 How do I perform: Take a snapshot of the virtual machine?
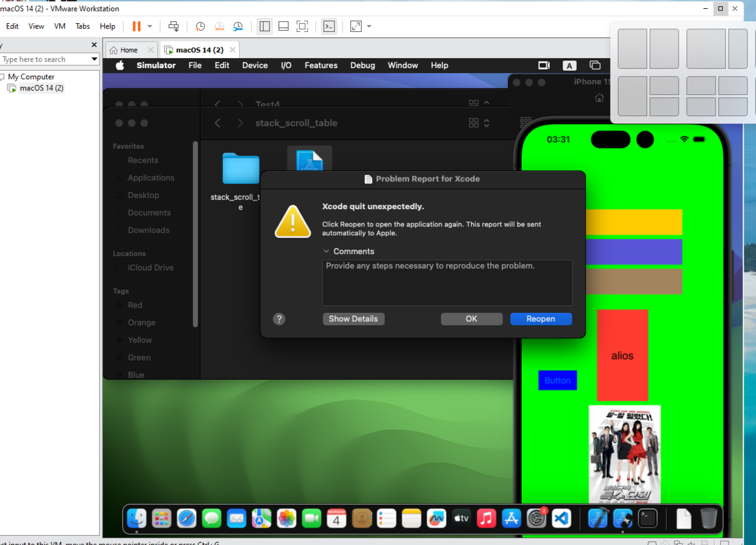click(200, 26)
